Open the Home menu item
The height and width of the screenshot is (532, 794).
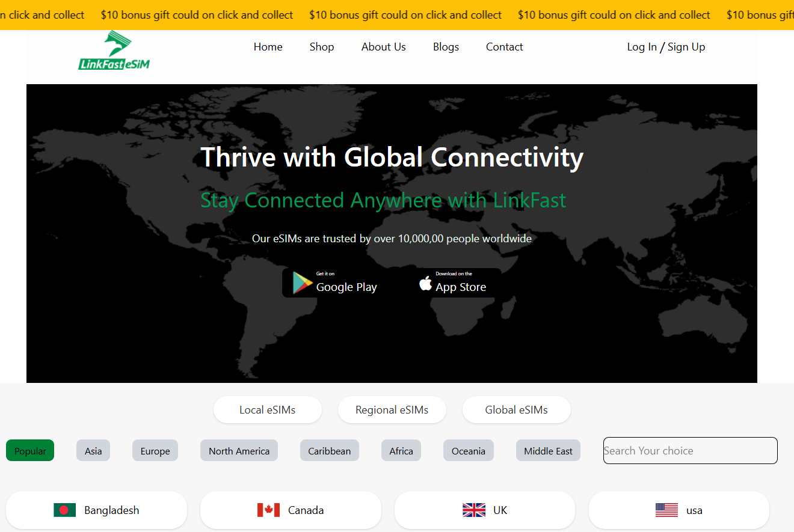point(268,47)
